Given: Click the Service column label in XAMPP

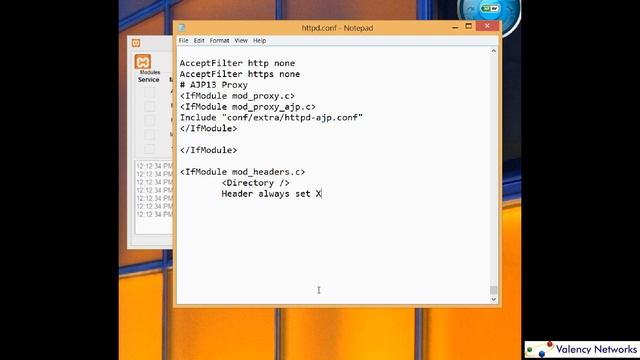Looking at the screenshot, I should click(149, 80).
